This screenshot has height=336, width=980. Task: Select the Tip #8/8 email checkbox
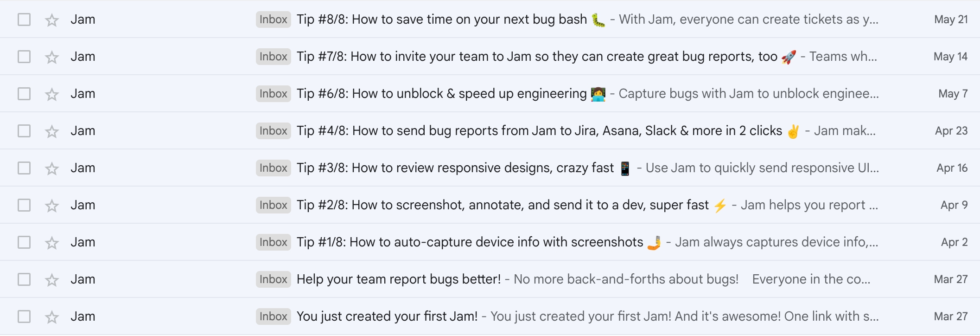[24, 19]
